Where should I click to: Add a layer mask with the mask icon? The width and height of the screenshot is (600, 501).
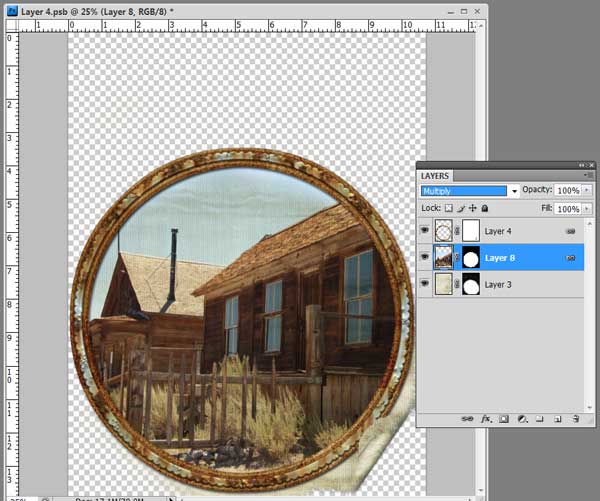click(504, 419)
